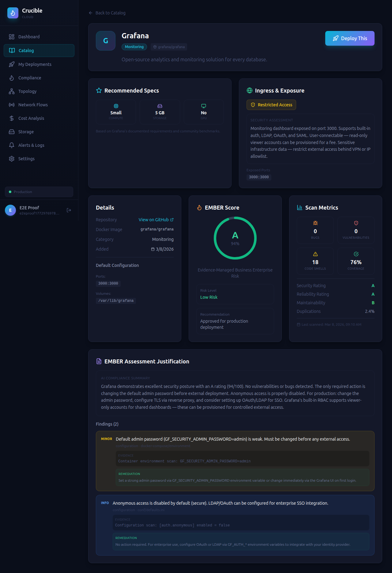
Task: Click the Settings gear icon
Action: 12,159
